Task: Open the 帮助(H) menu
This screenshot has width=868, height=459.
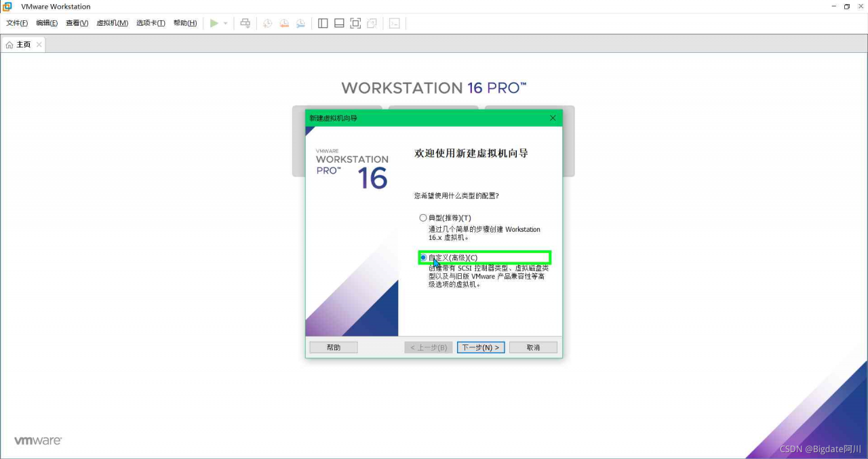Action: tap(185, 23)
